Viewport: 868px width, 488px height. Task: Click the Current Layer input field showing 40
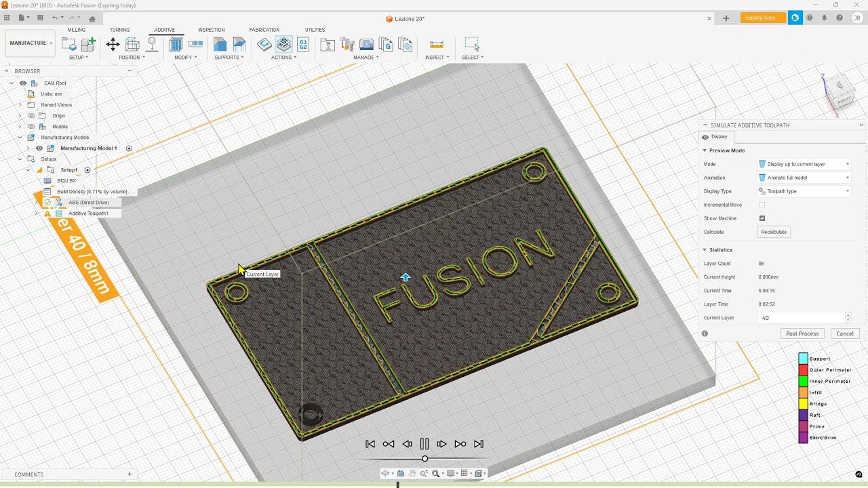coord(802,318)
